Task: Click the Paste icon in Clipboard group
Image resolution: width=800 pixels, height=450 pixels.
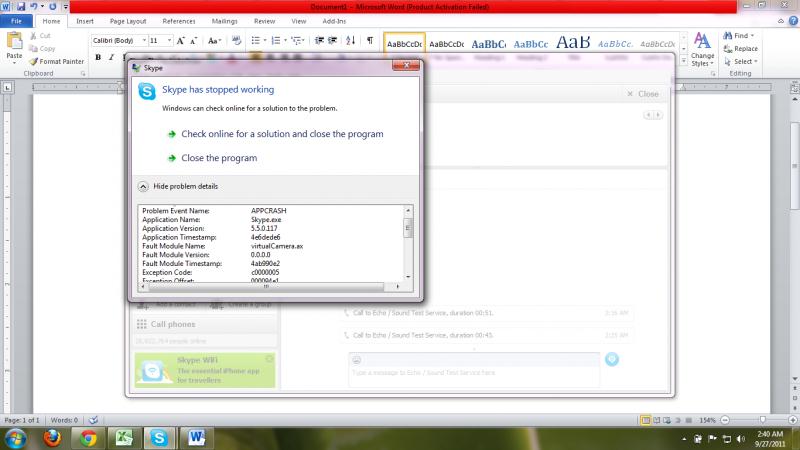Action: 16,44
